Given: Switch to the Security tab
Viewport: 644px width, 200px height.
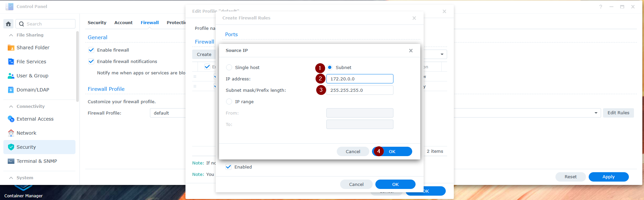Looking at the screenshot, I should [x=97, y=22].
